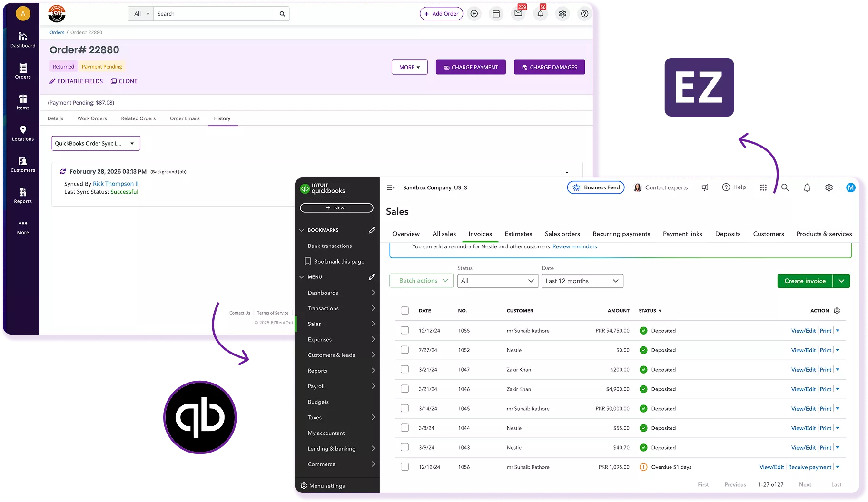The height and width of the screenshot is (502, 868).
Task: Switch to the Estimates tab in QuickBooks
Action: (x=518, y=234)
